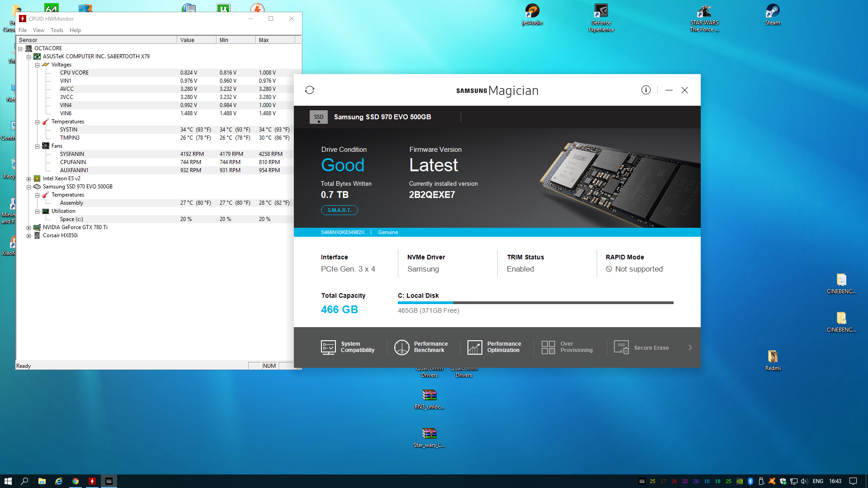This screenshot has width=868, height=488.
Task: Open Secure Erase in Magician
Action: point(642,347)
